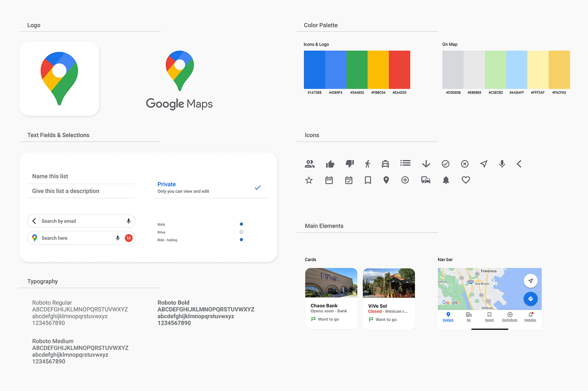Click the Google Maps app icon tile
The width and height of the screenshot is (588, 391).
coord(59,79)
